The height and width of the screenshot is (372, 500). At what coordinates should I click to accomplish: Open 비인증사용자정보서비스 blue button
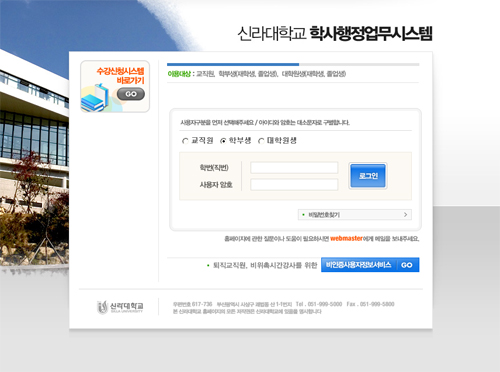tap(370, 265)
